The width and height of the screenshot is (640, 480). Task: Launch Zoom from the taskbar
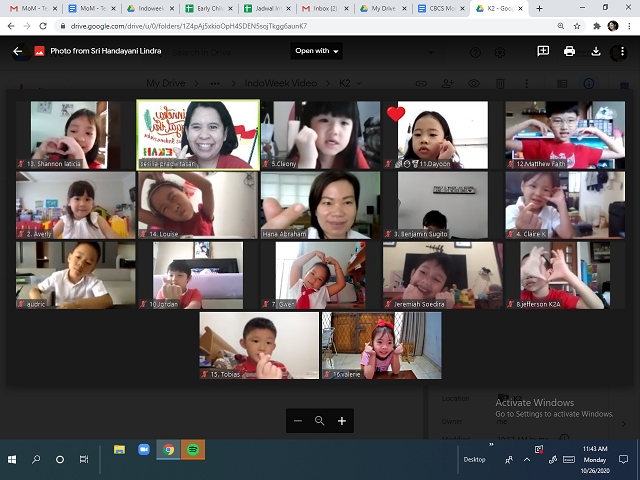(x=144, y=450)
